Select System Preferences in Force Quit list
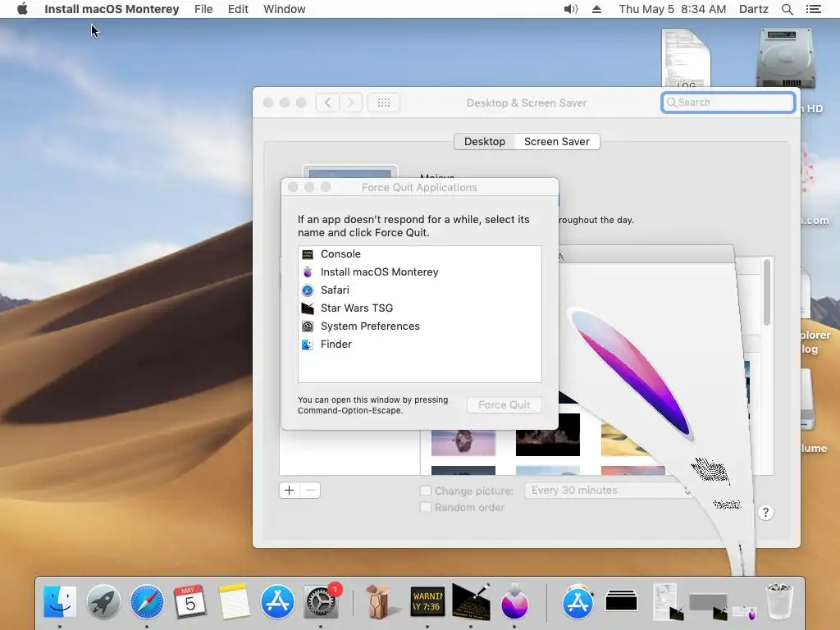 pyautogui.click(x=419, y=326)
